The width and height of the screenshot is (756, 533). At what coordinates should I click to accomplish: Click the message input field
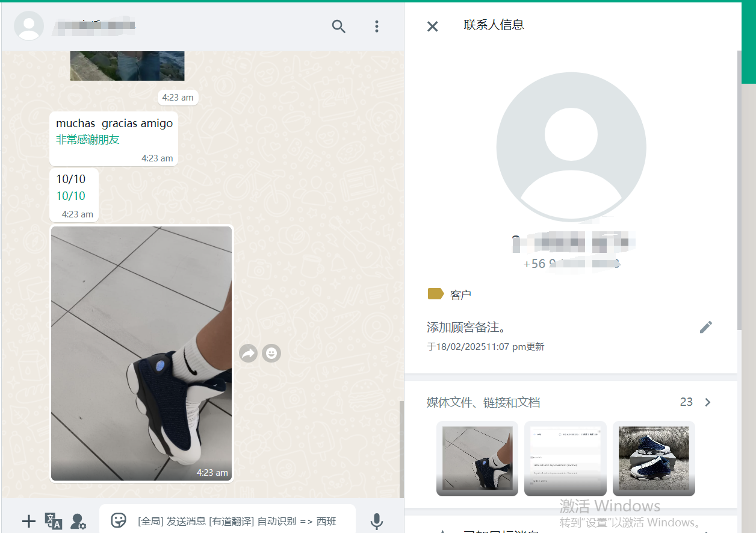pos(241,521)
